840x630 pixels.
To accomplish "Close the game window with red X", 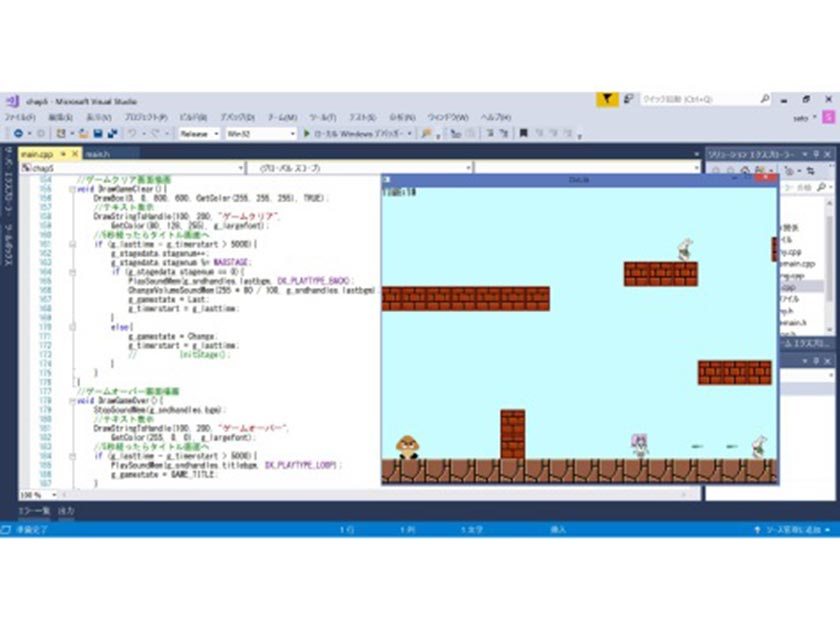I will coord(766,179).
